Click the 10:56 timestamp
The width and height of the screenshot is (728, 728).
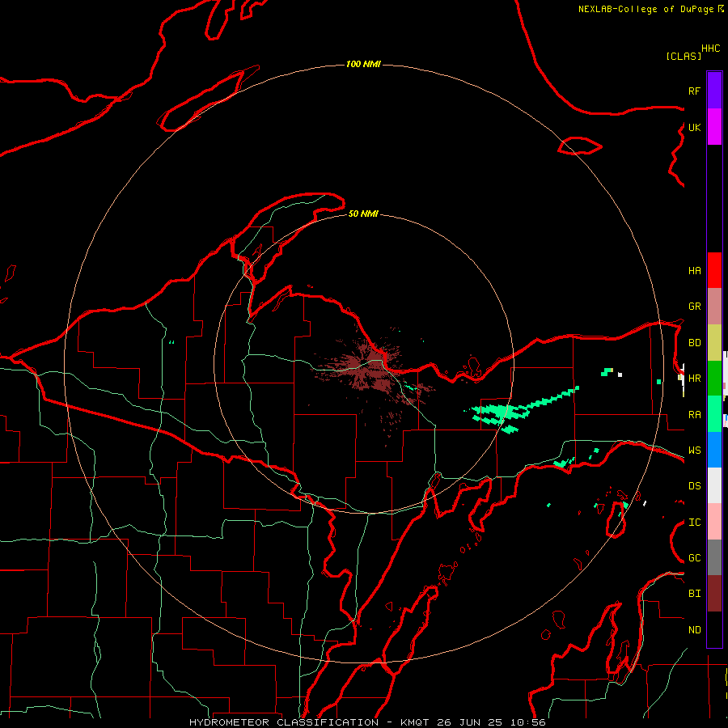tap(527, 722)
